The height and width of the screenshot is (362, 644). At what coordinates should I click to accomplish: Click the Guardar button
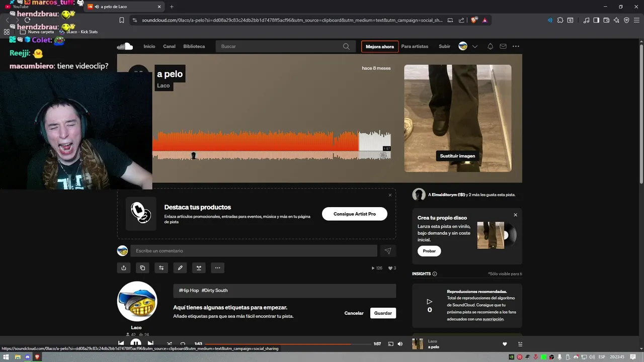(383, 313)
